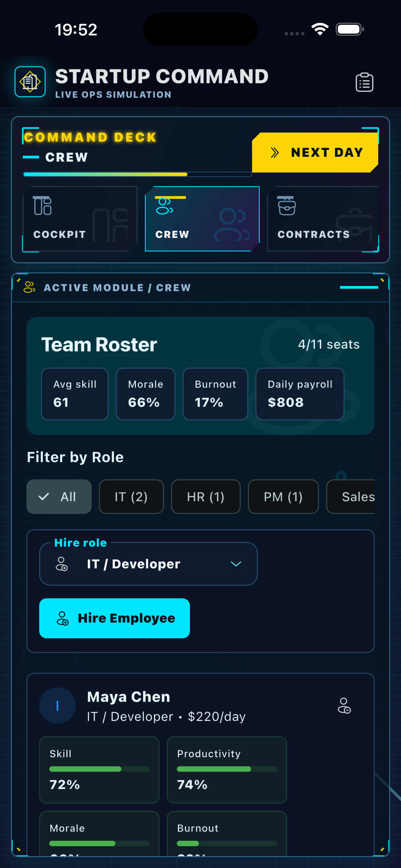Filter roster by IT (2)
Viewport: 401px width, 868px height.
[131, 497]
